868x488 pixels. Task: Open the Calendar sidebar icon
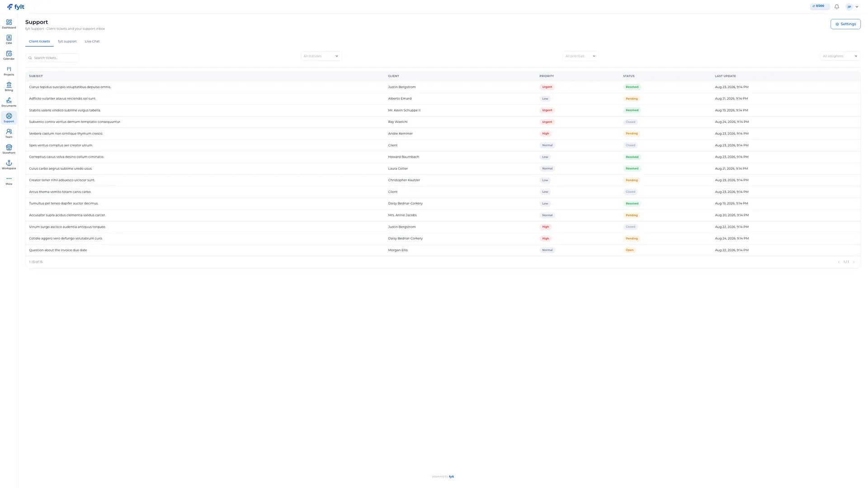(x=9, y=55)
